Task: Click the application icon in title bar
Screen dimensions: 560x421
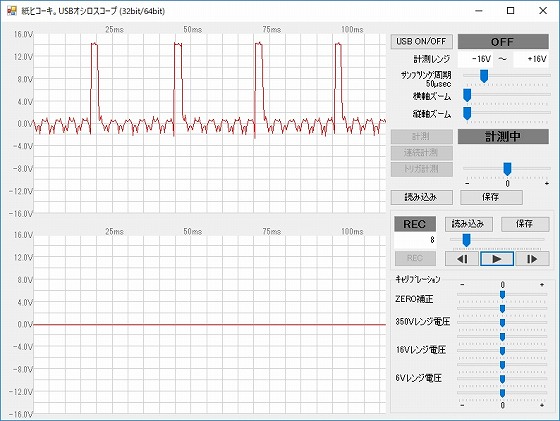Action: [x=12, y=11]
